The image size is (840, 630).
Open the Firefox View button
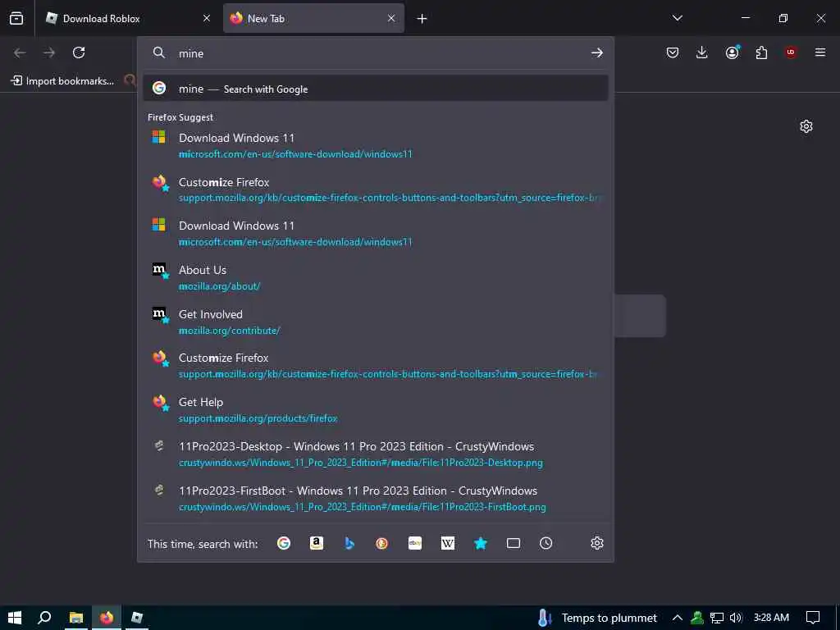(16, 18)
